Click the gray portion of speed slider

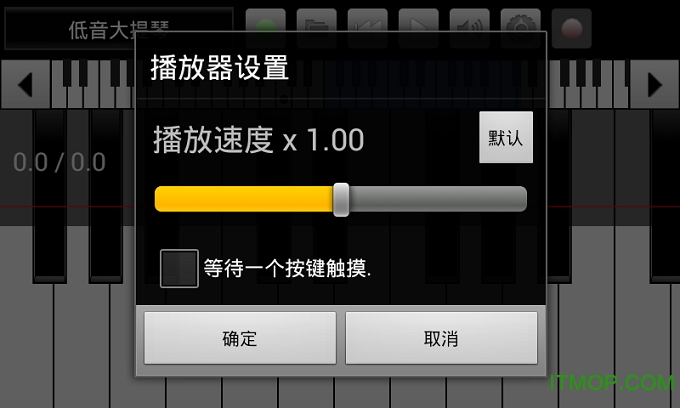pyautogui.click(x=438, y=199)
